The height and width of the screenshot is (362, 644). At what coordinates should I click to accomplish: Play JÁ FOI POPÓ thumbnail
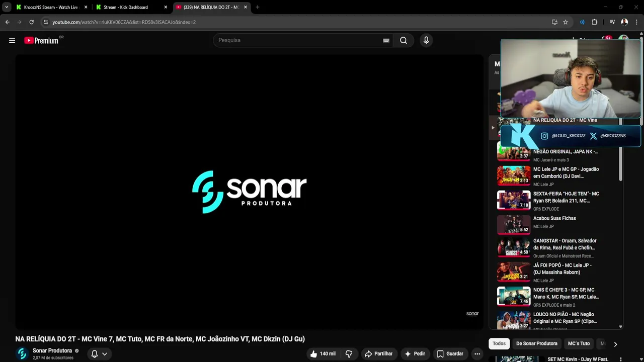point(514,272)
